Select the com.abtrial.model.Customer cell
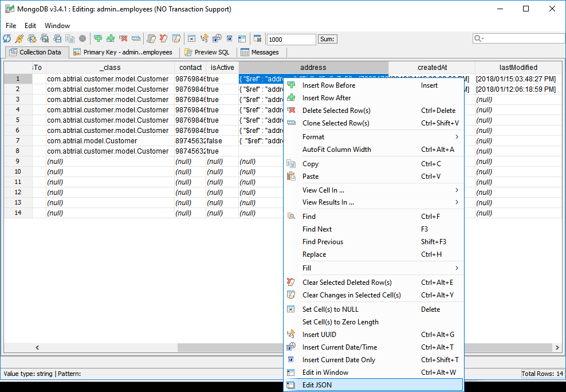 [110, 141]
